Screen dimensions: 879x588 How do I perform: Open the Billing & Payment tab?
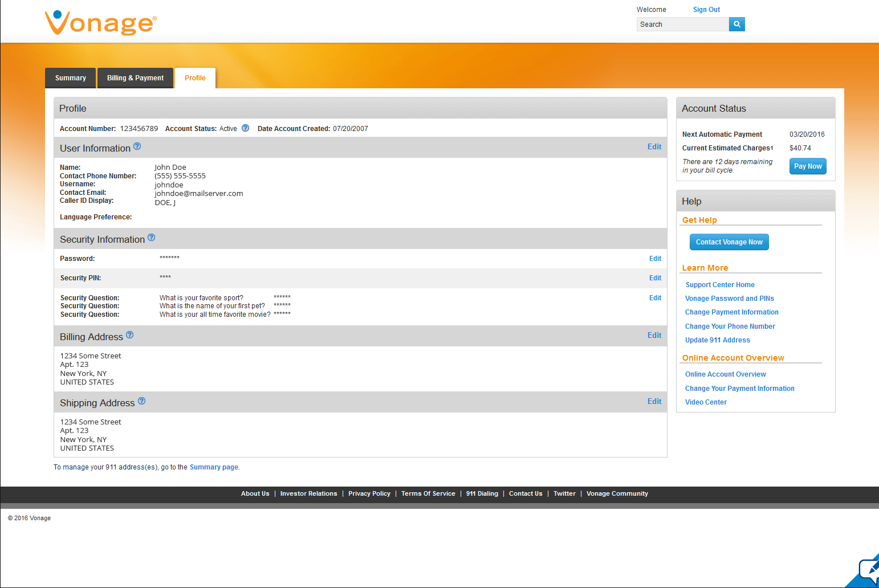coord(135,78)
